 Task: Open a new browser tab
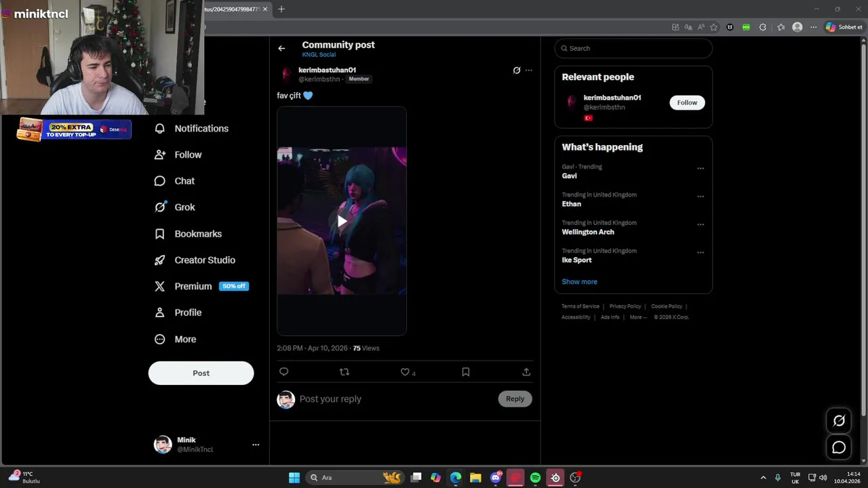point(281,9)
